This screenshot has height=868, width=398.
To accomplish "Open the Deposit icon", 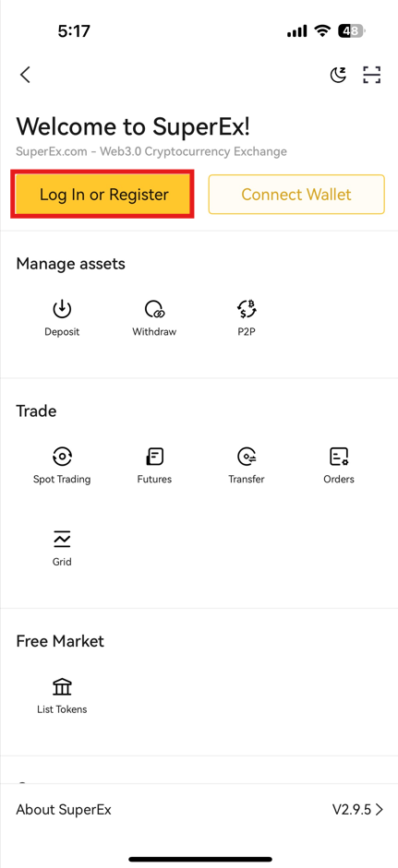I will click(62, 309).
